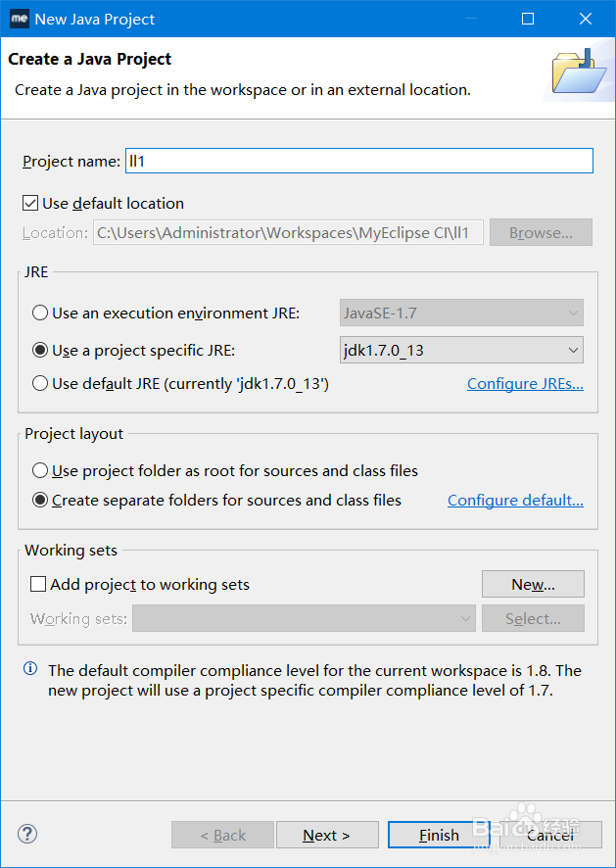Screen dimensions: 616x868
Task: Minimize the New Java Project dialog
Action: click(471, 19)
